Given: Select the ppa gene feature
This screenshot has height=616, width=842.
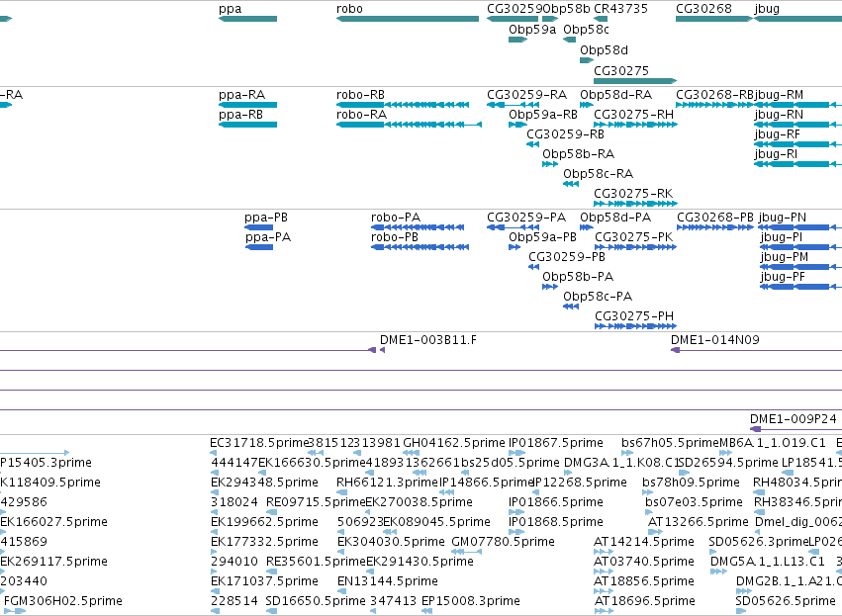Looking at the screenshot, I should pyautogui.click(x=247, y=19).
